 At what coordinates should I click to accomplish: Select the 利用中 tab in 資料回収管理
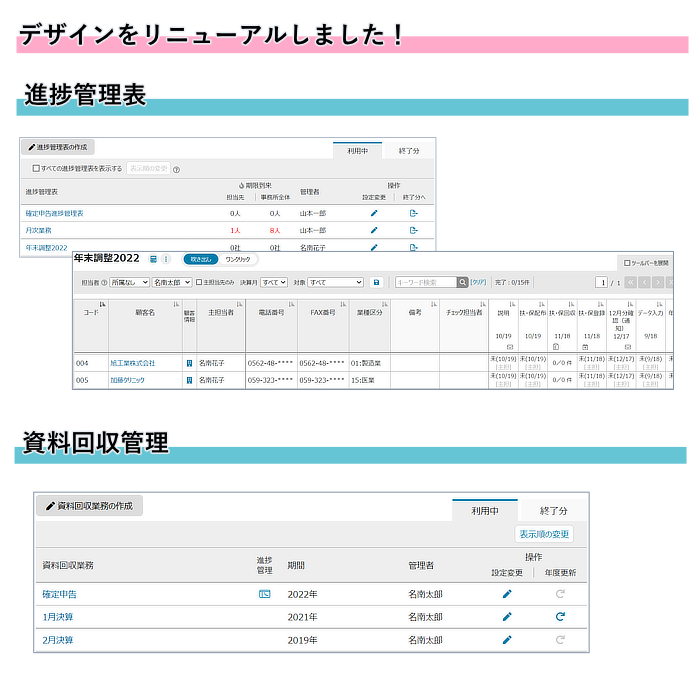(485, 510)
